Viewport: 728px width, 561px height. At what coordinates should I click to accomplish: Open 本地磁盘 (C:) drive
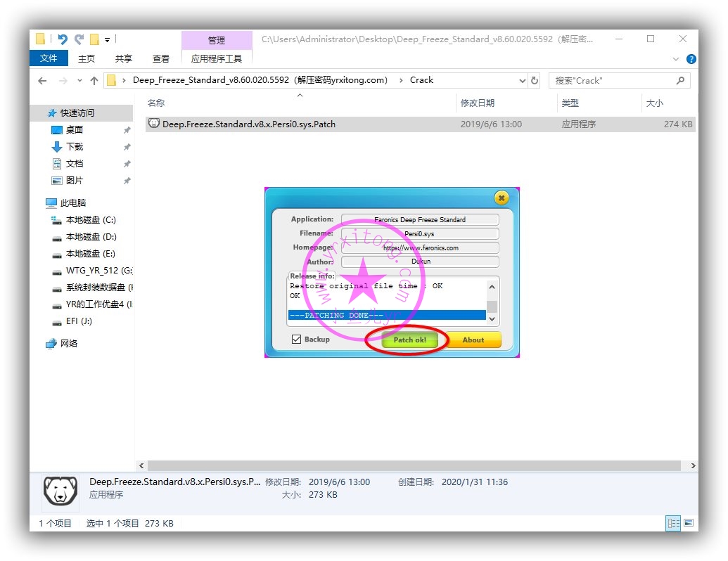(x=91, y=220)
